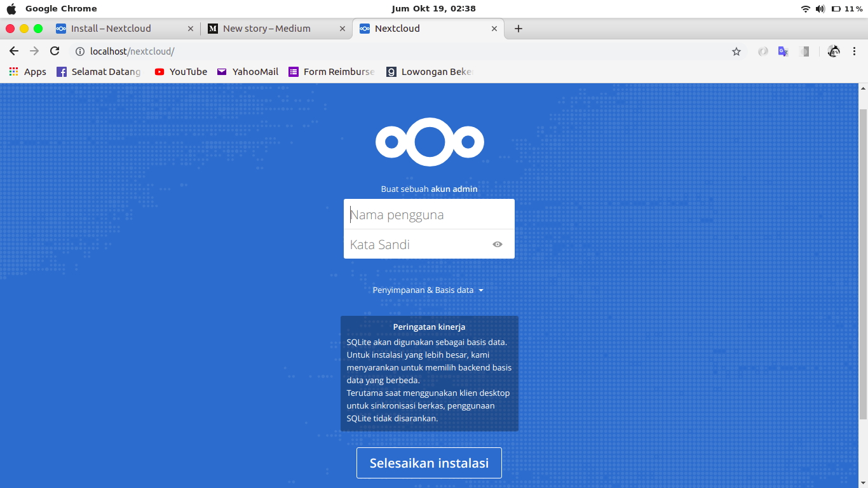Close the active Nextcloud tab

tap(494, 29)
